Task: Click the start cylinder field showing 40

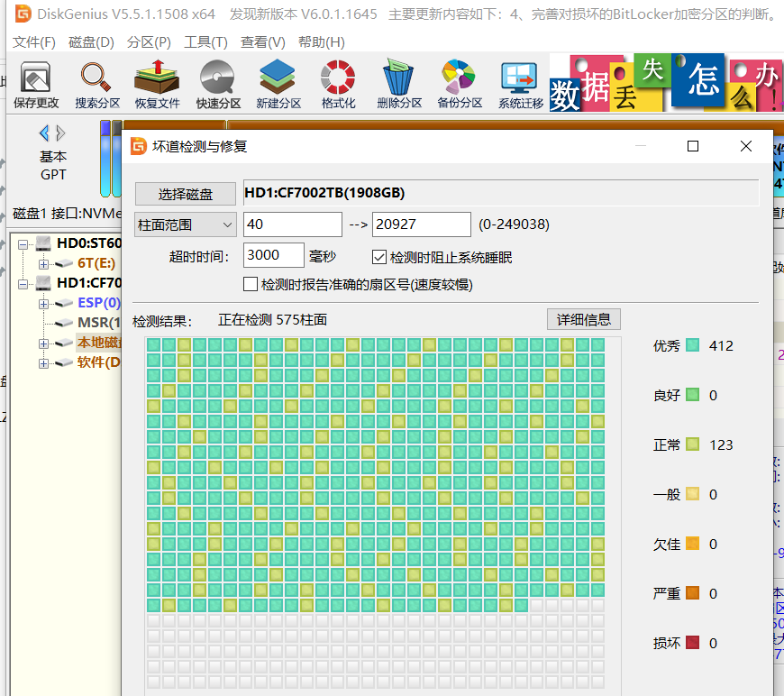Action: tap(293, 224)
